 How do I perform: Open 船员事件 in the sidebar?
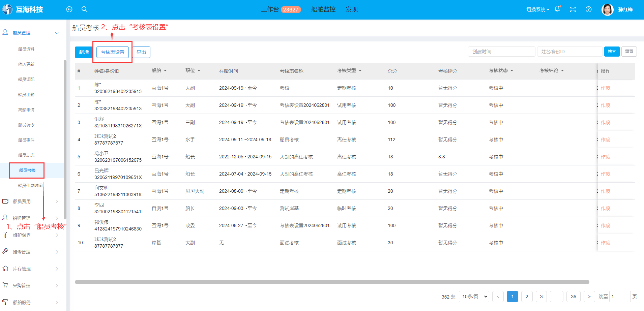[26, 140]
